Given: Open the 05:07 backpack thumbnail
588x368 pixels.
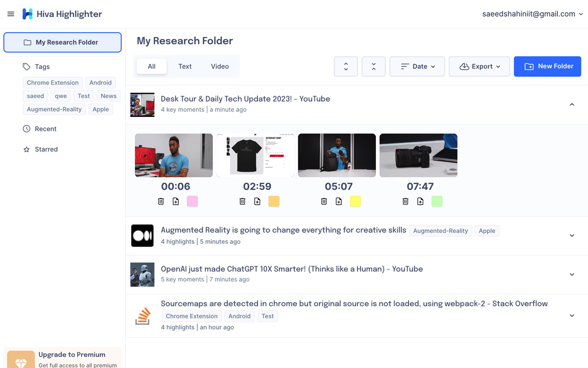Looking at the screenshot, I should [x=337, y=155].
